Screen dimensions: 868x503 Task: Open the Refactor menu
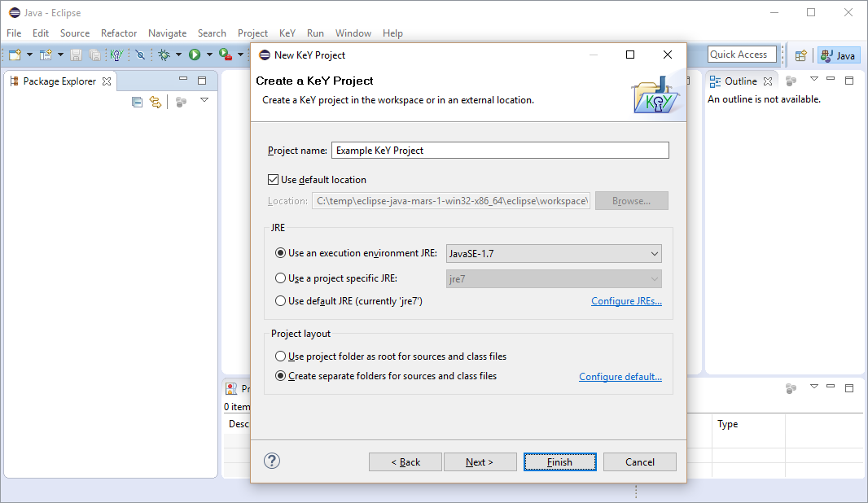[118, 33]
